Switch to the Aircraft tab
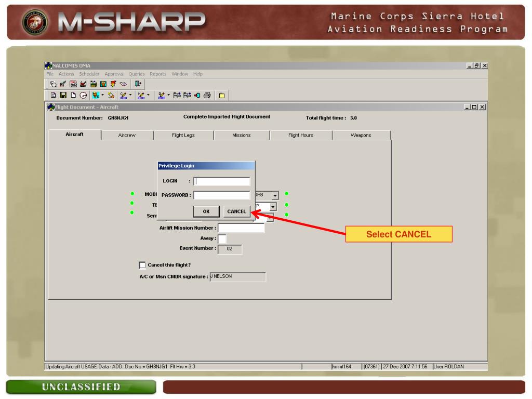532x399 pixels. pyautogui.click(x=75, y=135)
